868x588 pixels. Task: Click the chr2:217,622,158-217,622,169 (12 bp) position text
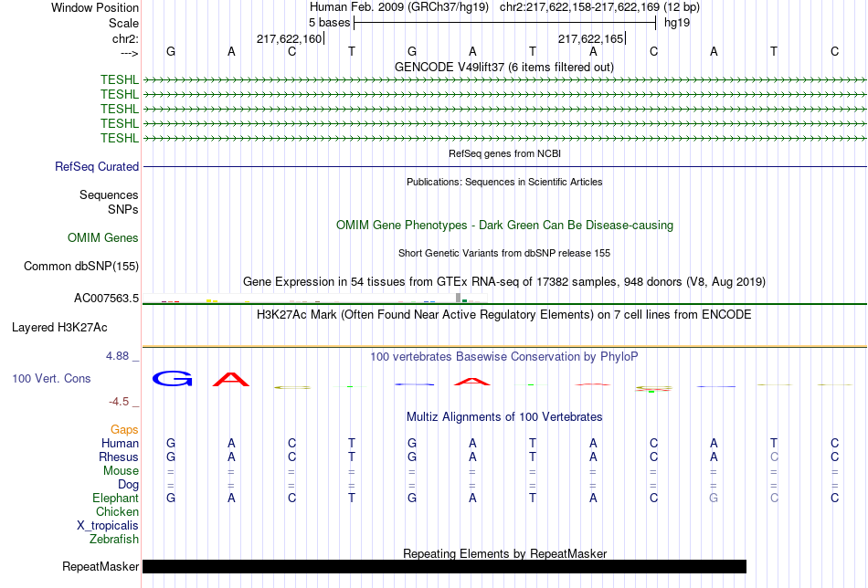point(599,7)
